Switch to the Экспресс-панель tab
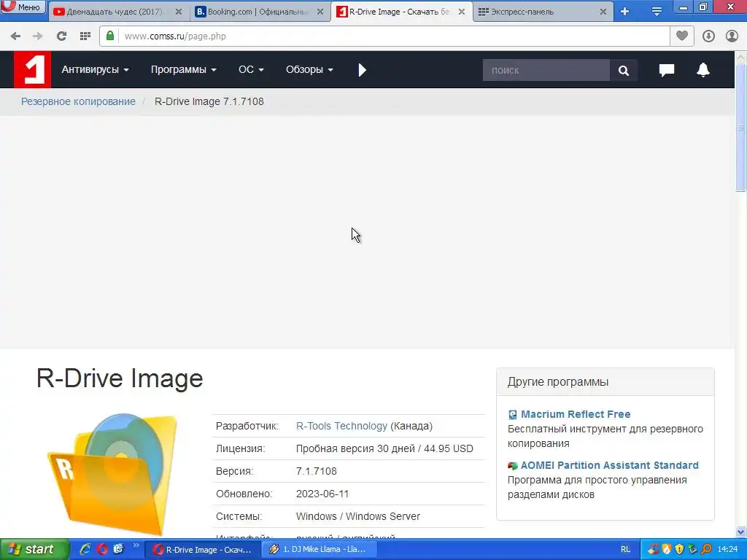This screenshot has height=560, width=747. click(543, 12)
